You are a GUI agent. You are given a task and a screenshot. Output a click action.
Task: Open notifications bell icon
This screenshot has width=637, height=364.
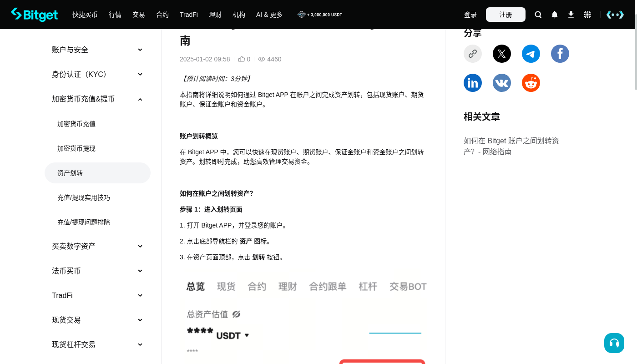click(x=555, y=15)
